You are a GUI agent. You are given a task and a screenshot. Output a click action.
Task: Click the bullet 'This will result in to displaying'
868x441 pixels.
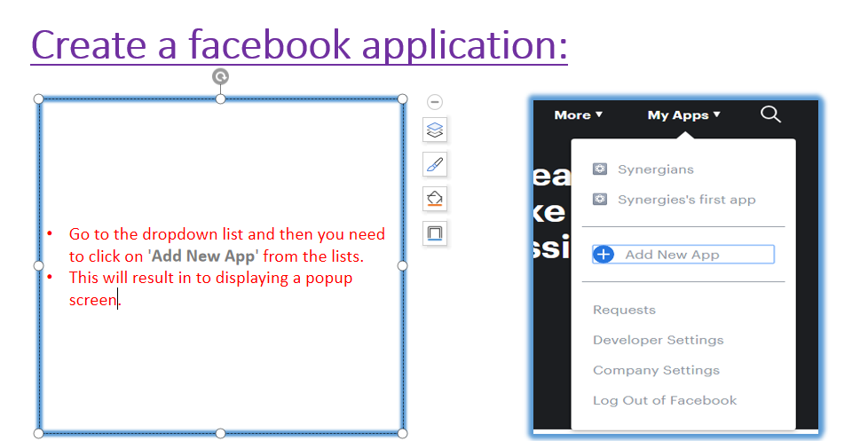click(178, 278)
